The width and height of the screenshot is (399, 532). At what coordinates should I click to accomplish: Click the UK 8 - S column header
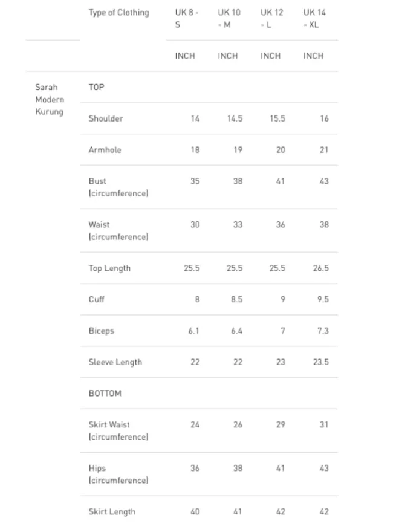pos(186,19)
